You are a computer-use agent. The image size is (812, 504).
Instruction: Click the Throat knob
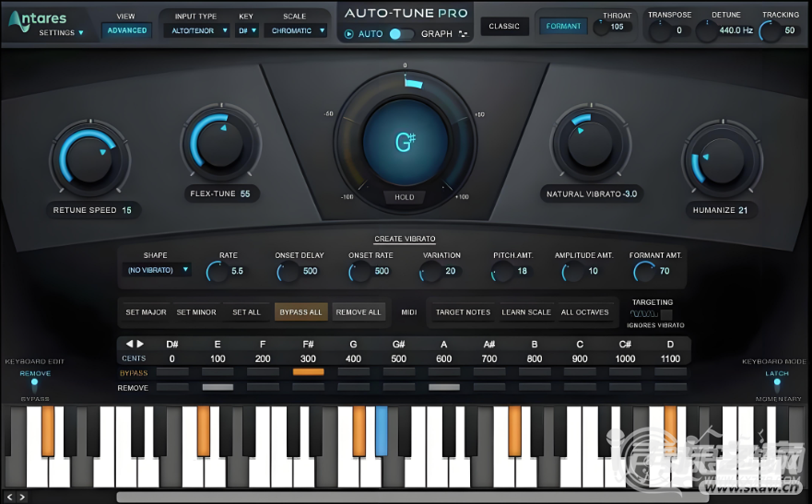point(601,27)
